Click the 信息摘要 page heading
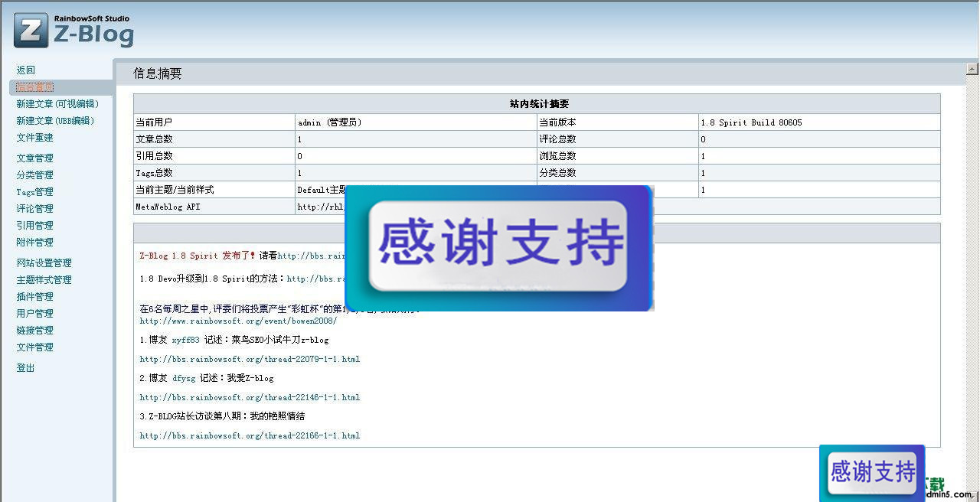Viewport: 980px width, 502px height. click(x=158, y=73)
